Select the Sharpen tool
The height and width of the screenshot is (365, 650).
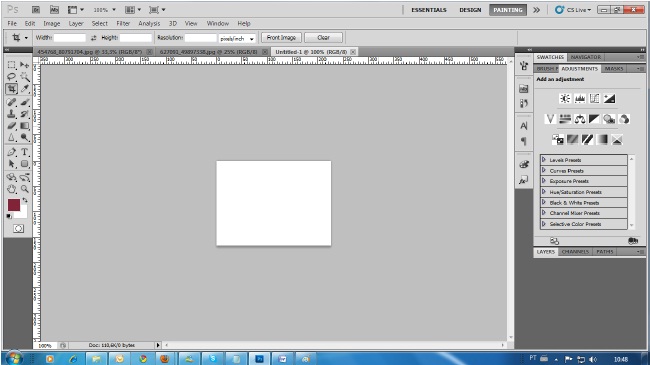[x=12, y=137]
